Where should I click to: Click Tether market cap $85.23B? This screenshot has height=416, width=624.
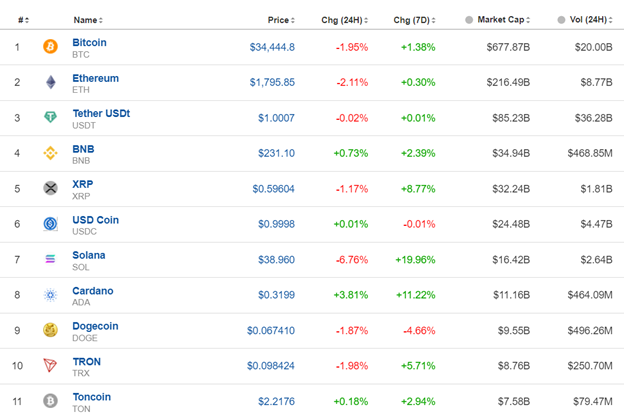511,118
